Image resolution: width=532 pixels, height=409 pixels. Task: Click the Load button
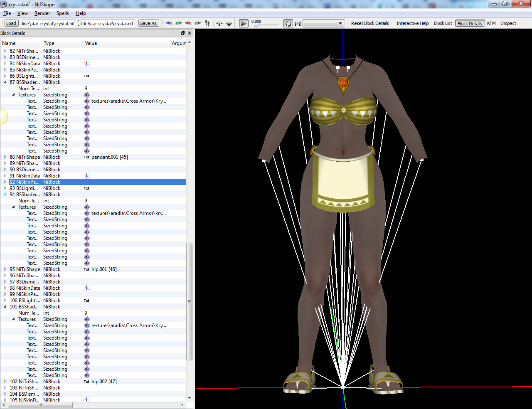[11, 23]
